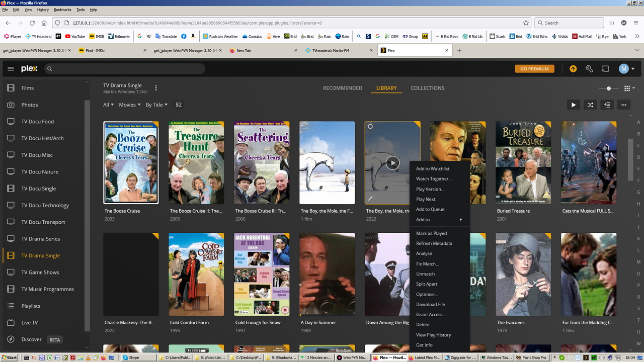The width and height of the screenshot is (644, 362).
Task: Click the cast to device icon
Action: pyautogui.click(x=606, y=69)
